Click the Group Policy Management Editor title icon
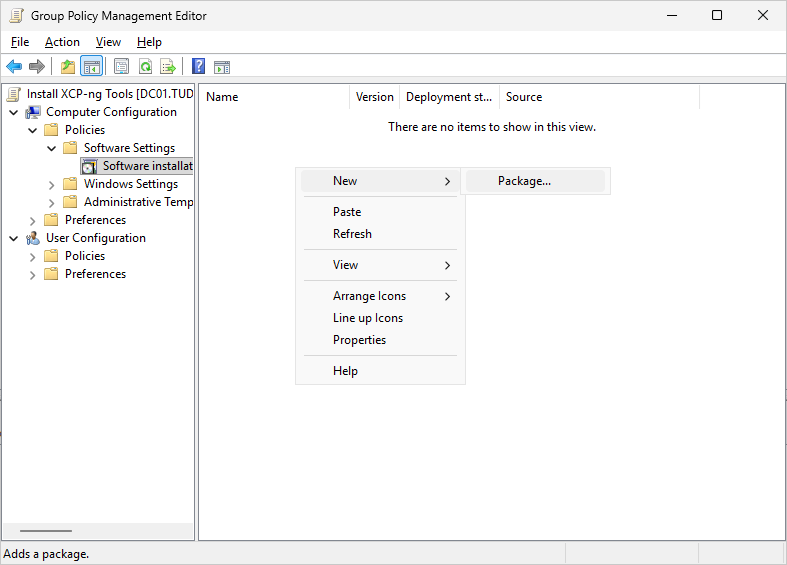Viewport: 787px width, 565px height. click(x=17, y=16)
